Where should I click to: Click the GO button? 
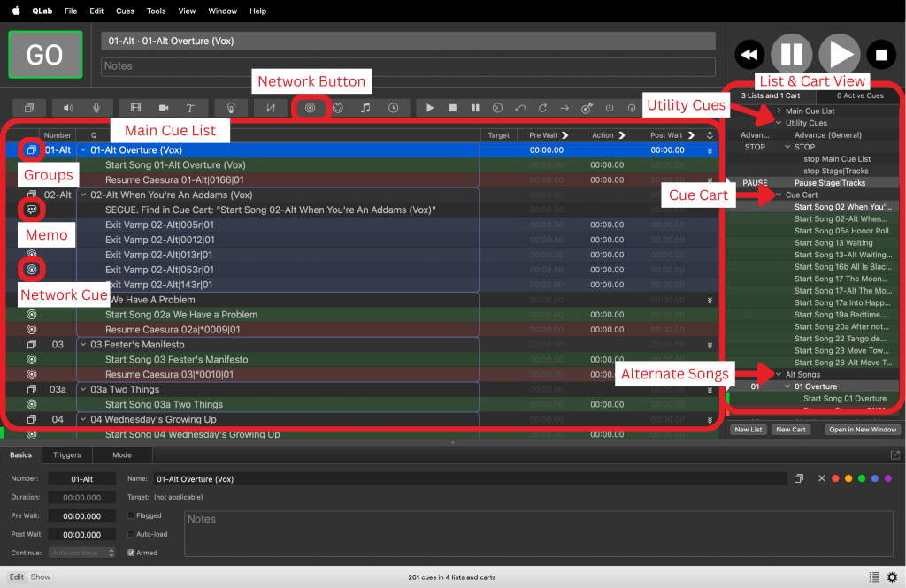(x=45, y=55)
